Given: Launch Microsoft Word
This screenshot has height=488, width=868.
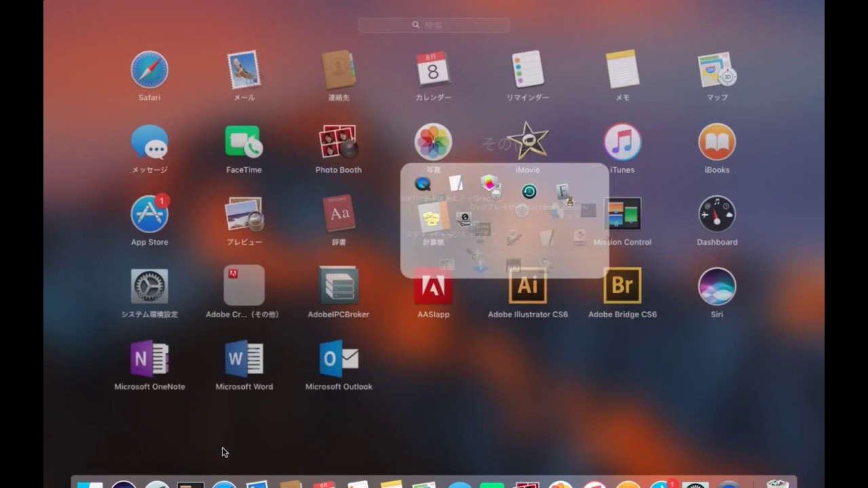Looking at the screenshot, I should [244, 359].
